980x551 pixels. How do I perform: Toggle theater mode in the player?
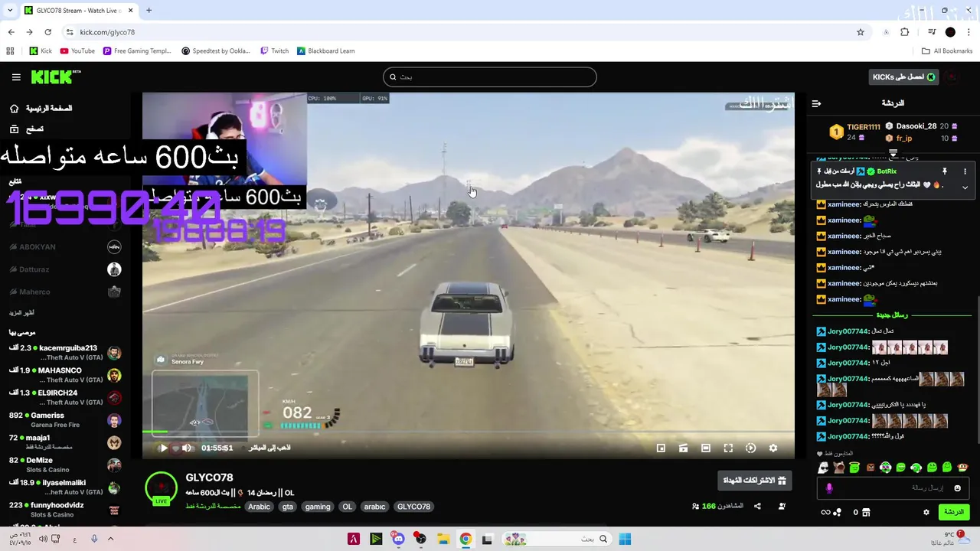pos(706,448)
